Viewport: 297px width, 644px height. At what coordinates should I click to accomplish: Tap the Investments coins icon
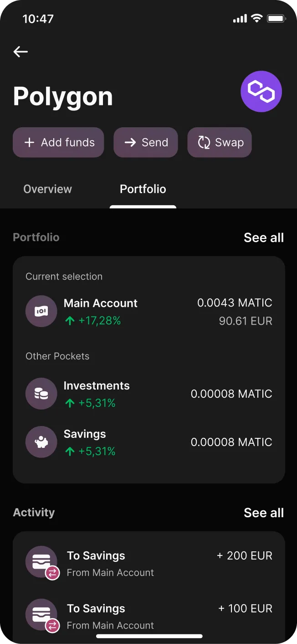[41, 394]
